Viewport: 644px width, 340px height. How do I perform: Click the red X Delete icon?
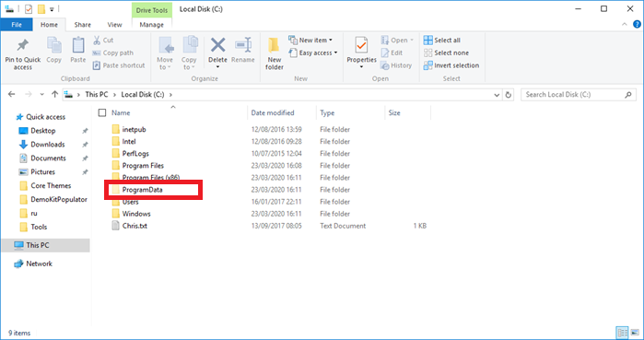(x=217, y=45)
